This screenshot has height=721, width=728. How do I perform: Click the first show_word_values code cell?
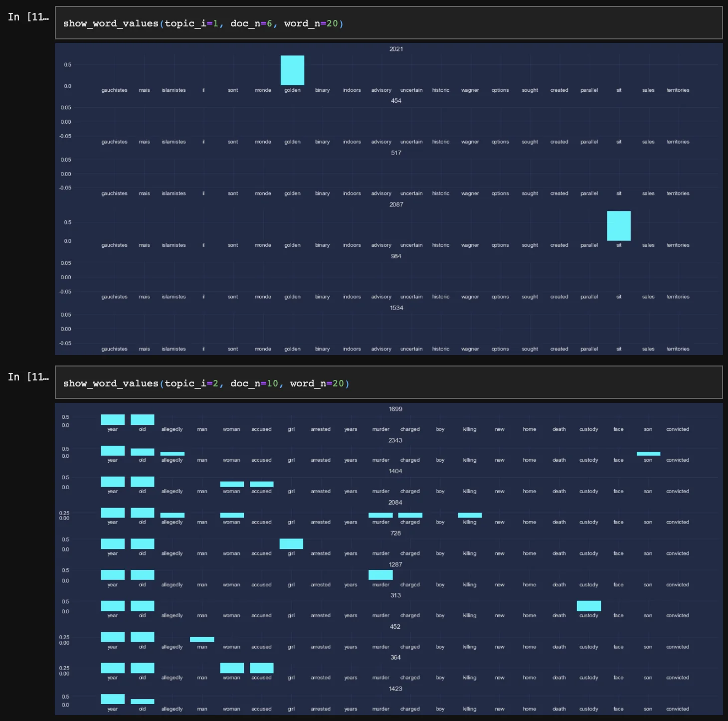(388, 23)
